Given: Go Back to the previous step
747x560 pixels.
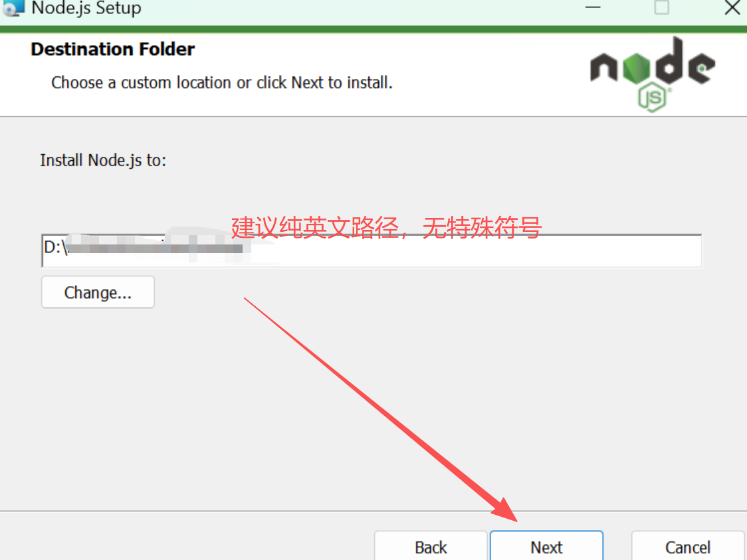Looking at the screenshot, I should click(x=431, y=546).
